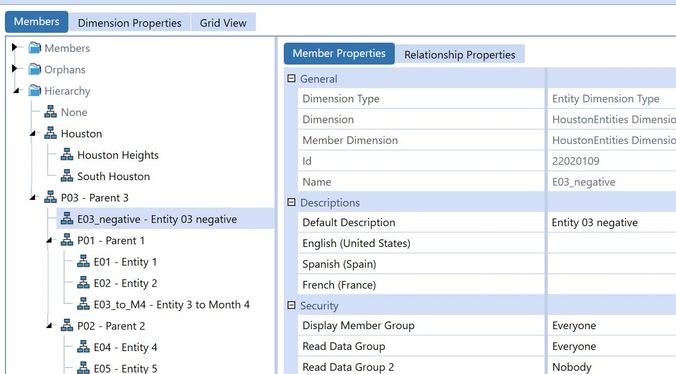Collapse the Hierarchy folder arrow
The image size is (676, 374).
(16, 90)
